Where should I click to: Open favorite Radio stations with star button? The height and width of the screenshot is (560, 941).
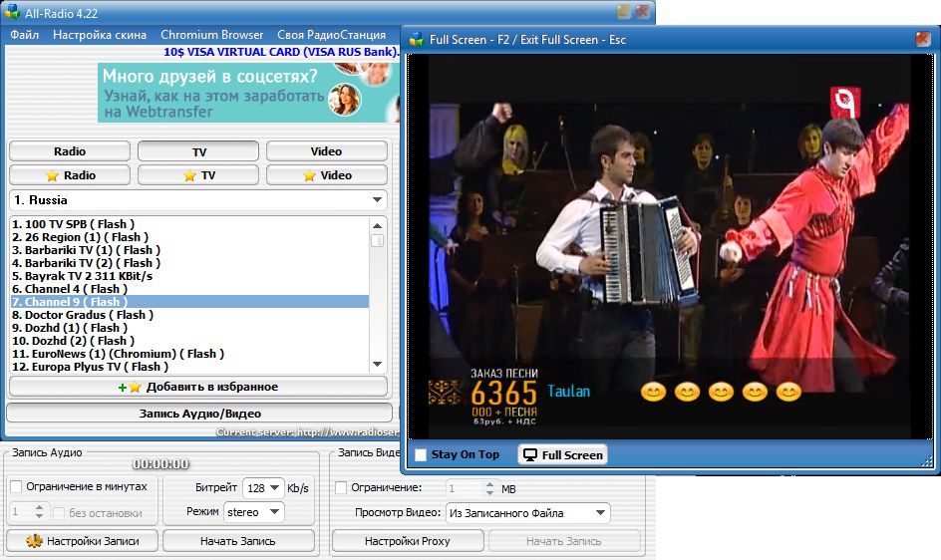pos(70,175)
